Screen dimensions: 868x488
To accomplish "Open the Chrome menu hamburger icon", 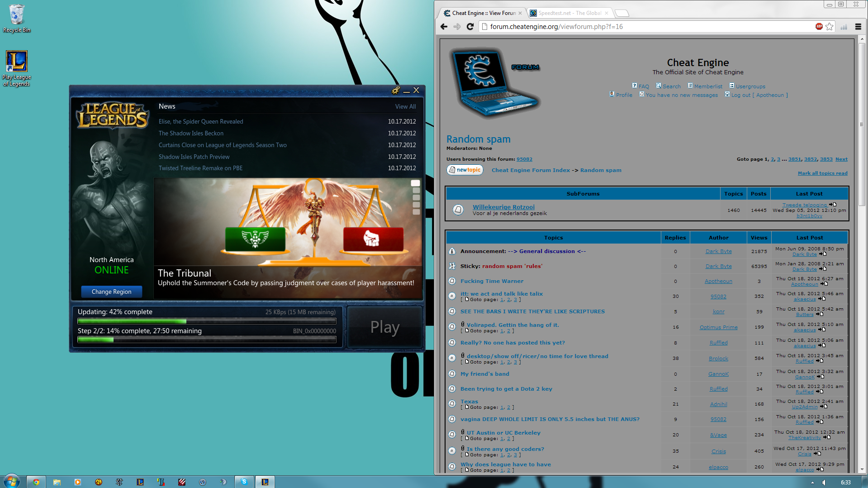I will click(858, 27).
